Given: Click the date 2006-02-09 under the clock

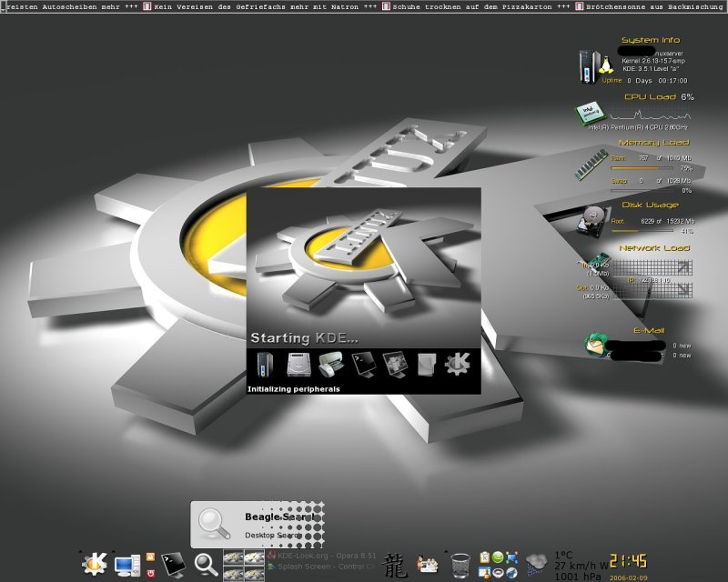Looking at the screenshot, I should (628, 577).
